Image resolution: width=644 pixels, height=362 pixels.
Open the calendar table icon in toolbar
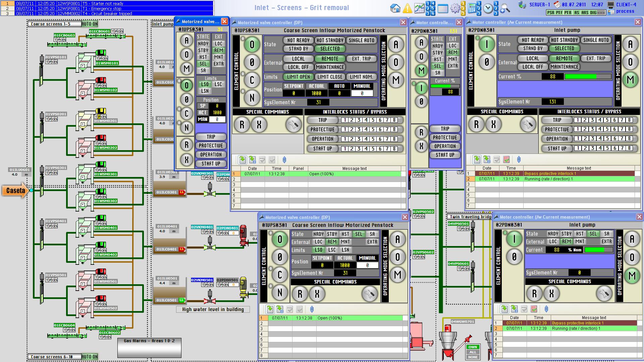coord(443,8)
